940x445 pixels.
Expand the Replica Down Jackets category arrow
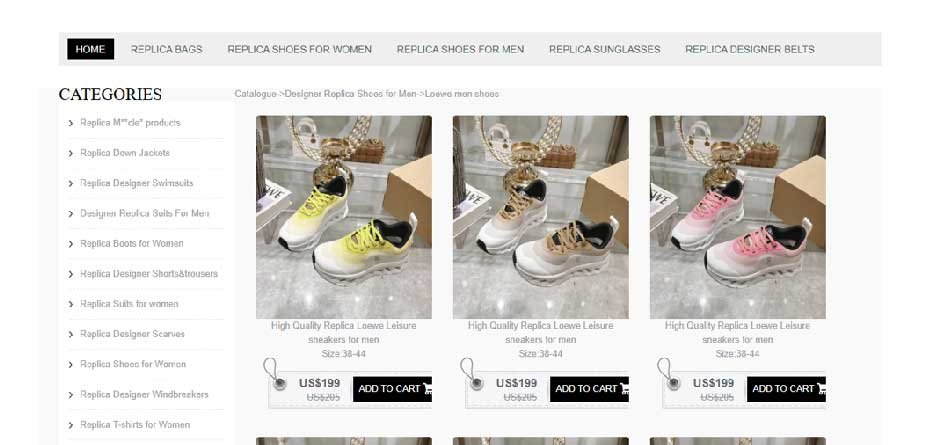71,154
